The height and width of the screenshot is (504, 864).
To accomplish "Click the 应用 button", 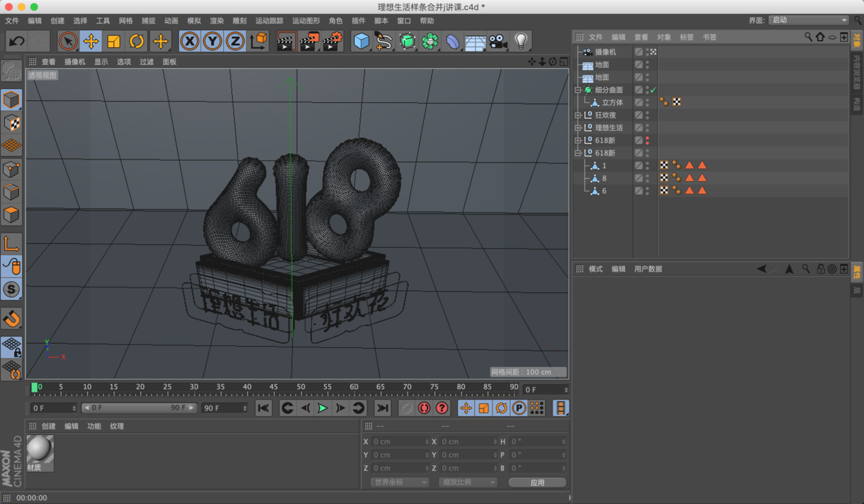I will pos(537,482).
